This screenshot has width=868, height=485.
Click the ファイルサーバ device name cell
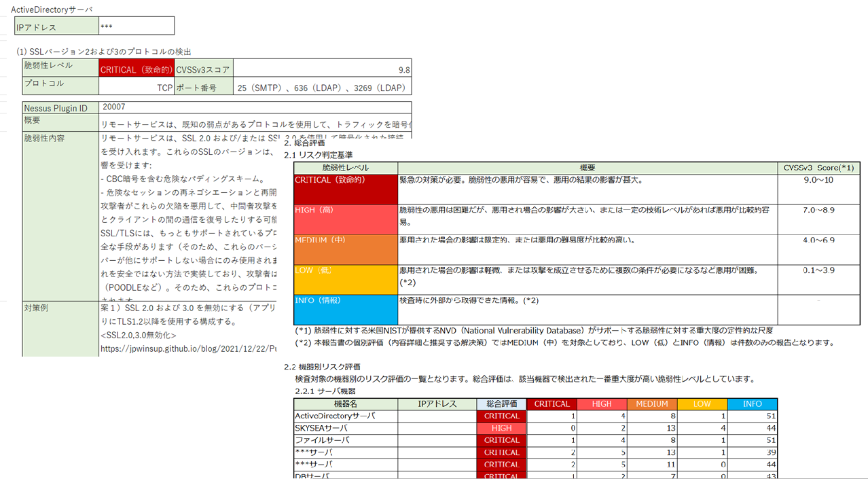pyautogui.click(x=345, y=440)
